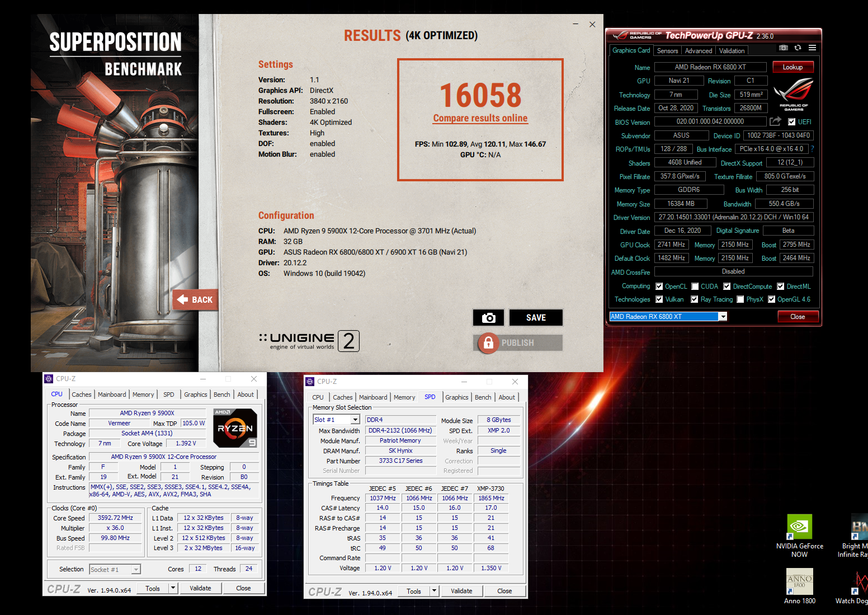The image size is (868, 615).
Task: Toggle the Vulkan checkbox
Action: point(659,299)
